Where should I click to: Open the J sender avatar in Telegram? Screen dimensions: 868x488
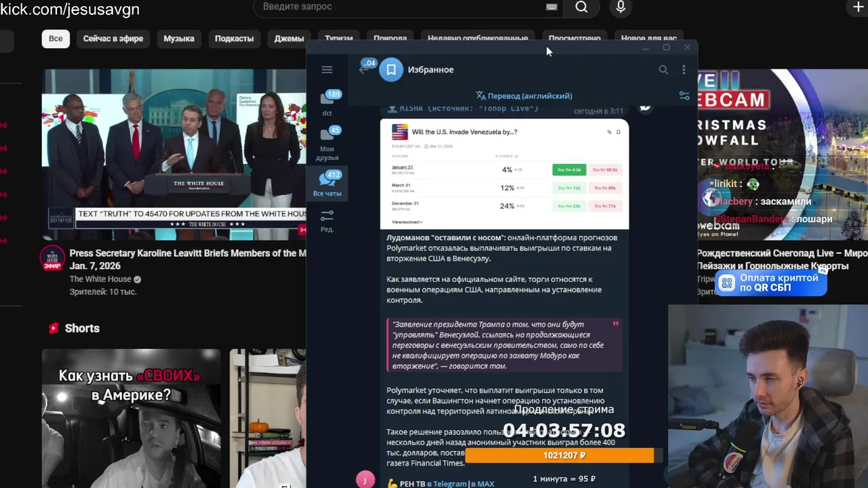(x=365, y=479)
